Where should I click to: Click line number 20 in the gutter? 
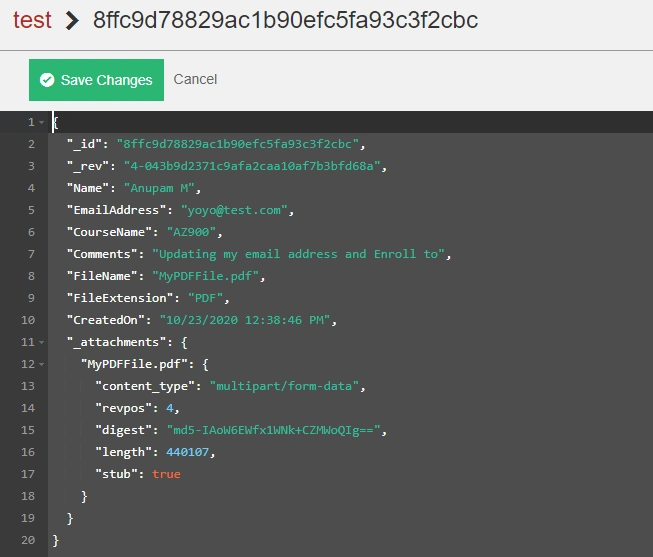point(28,541)
